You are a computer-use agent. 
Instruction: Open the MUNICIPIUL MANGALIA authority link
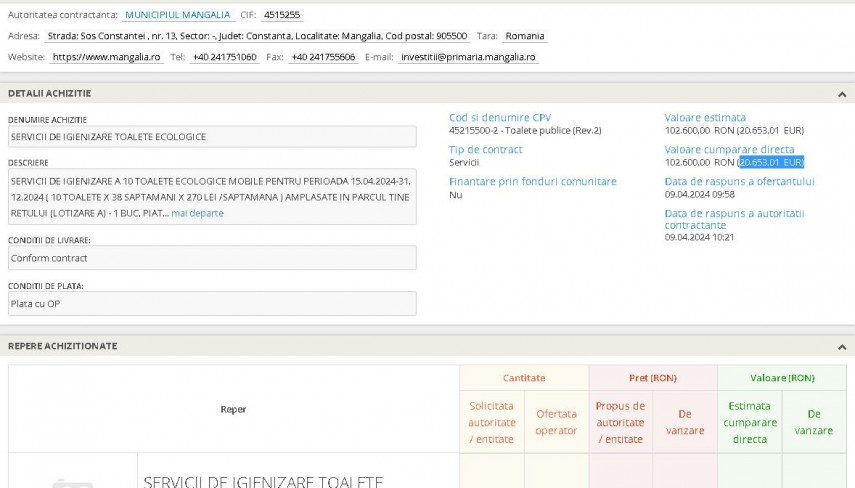click(x=177, y=15)
